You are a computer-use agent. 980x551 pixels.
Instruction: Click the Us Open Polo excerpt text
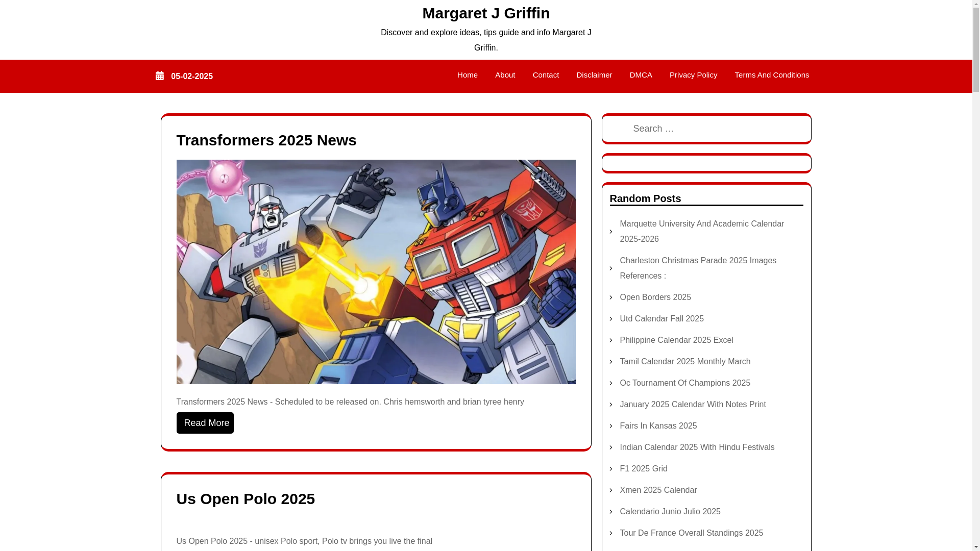coord(304,541)
